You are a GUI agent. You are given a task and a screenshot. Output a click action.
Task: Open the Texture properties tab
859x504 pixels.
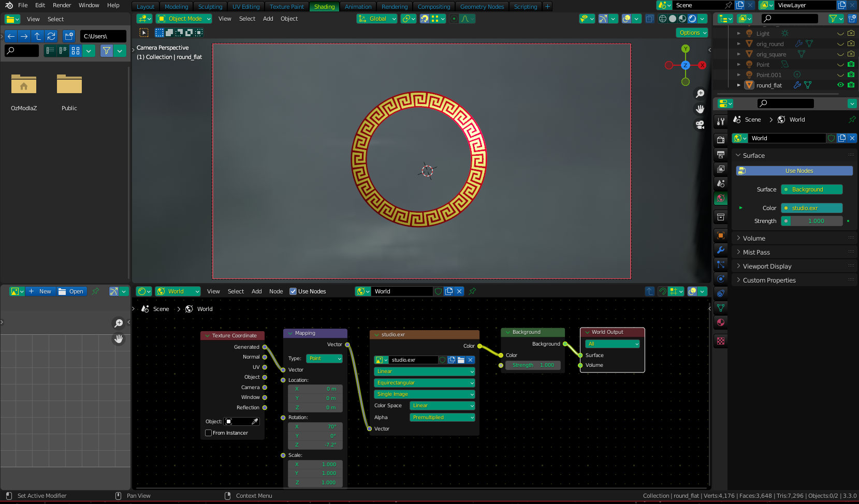(721, 341)
